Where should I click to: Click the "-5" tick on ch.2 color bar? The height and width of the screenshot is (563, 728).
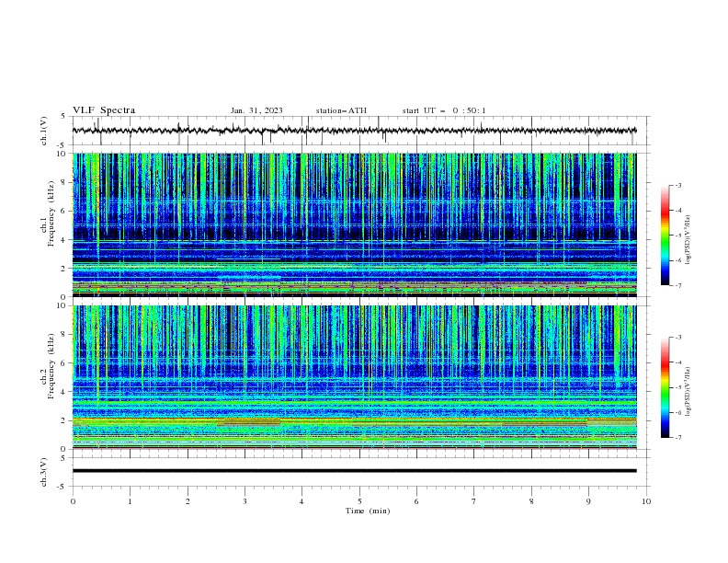678,387
